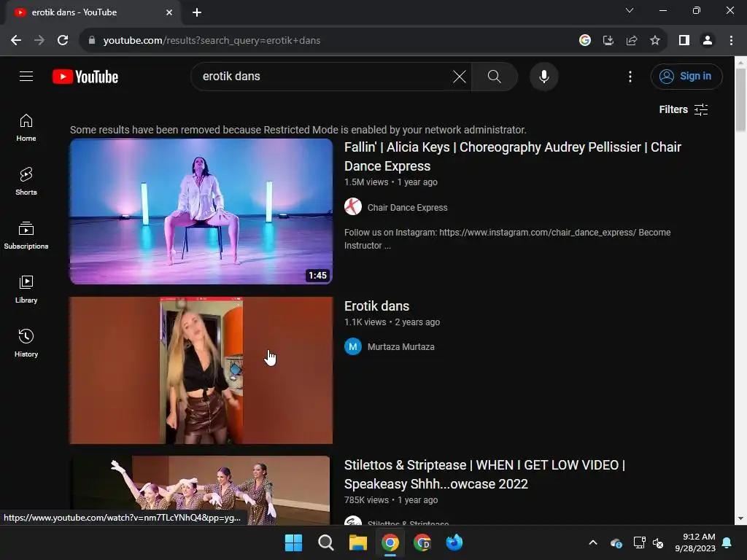Screen dimensions: 747x560
Task: Click the notification bell in the taskbar
Action: [x=727, y=542]
